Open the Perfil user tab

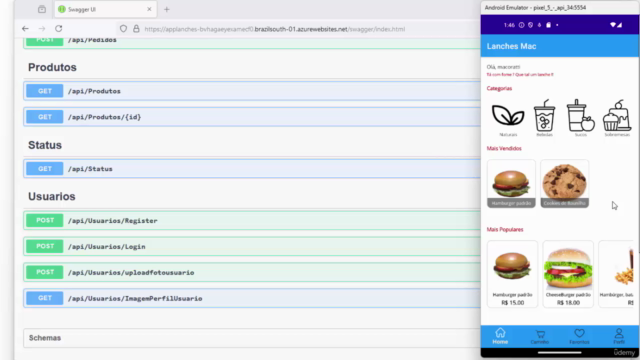[x=619, y=336]
